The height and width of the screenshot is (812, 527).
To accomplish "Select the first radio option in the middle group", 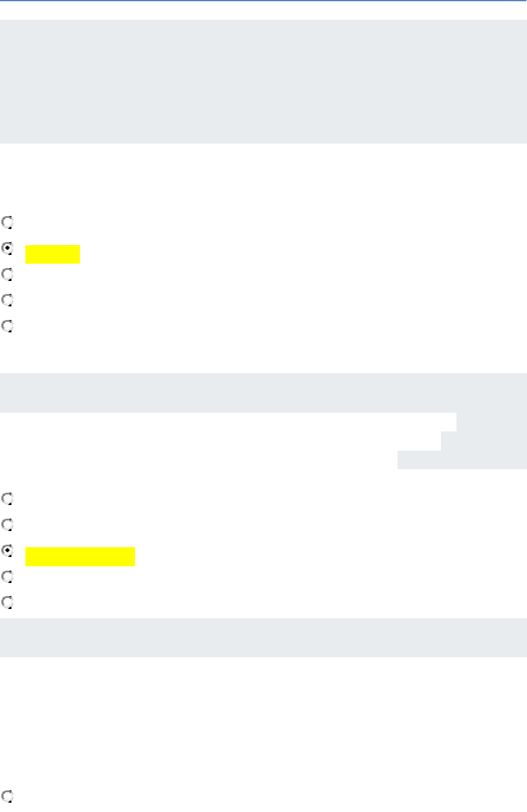I will pyautogui.click(x=7, y=498).
